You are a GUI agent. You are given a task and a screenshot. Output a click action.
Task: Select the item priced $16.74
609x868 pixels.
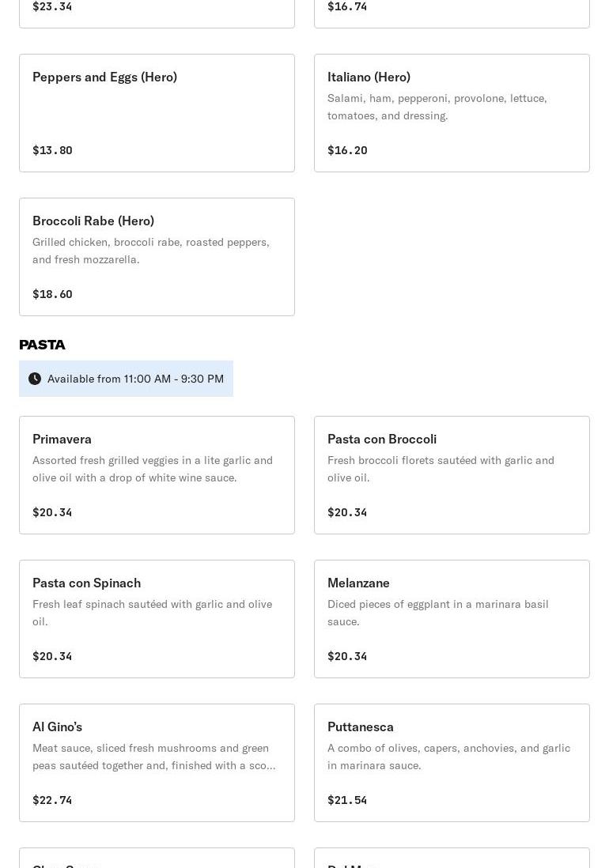[x=347, y=6]
